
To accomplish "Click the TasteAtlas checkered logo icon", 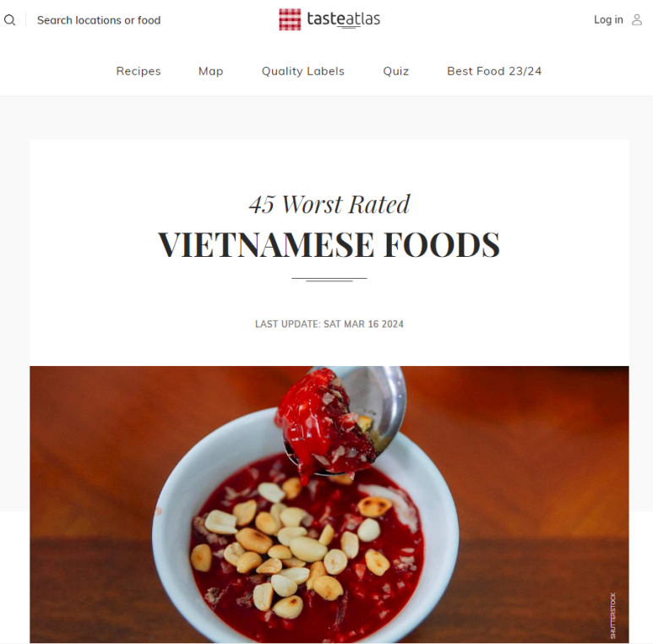I will [x=290, y=19].
